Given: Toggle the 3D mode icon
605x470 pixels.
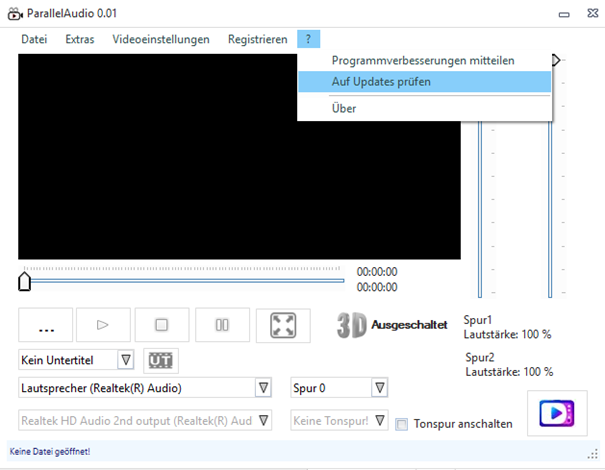Looking at the screenshot, I should pyautogui.click(x=352, y=325).
